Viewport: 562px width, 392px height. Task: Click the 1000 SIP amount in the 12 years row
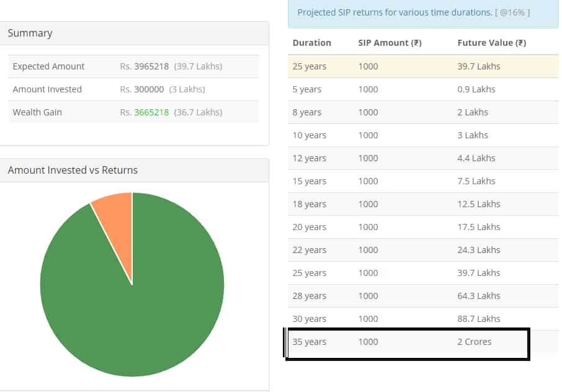368,158
